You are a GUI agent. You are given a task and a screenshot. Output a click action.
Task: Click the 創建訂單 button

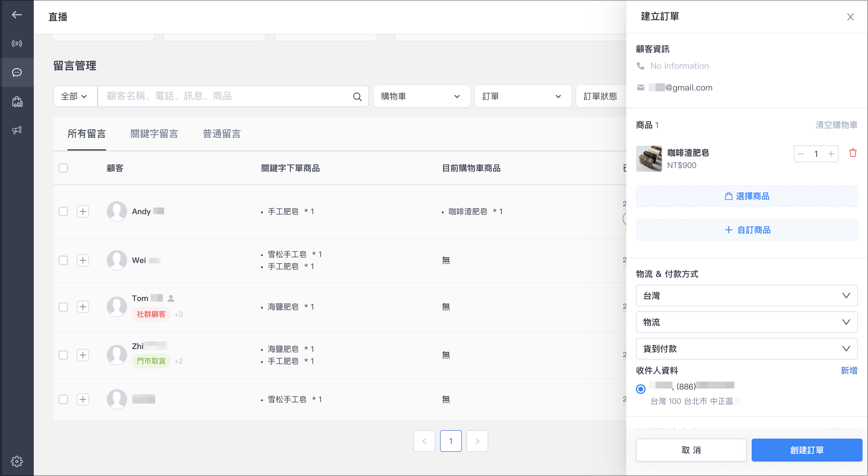(x=807, y=450)
